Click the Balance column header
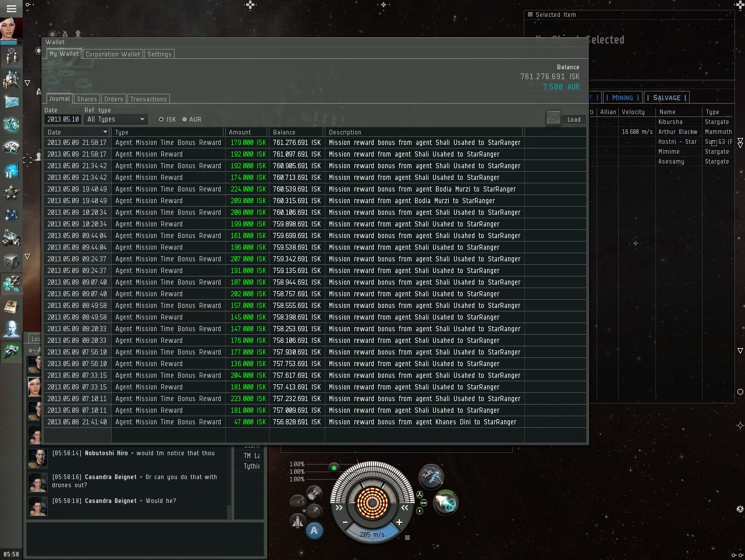Screen dimensions: 745x560 [x=297, y=132]
